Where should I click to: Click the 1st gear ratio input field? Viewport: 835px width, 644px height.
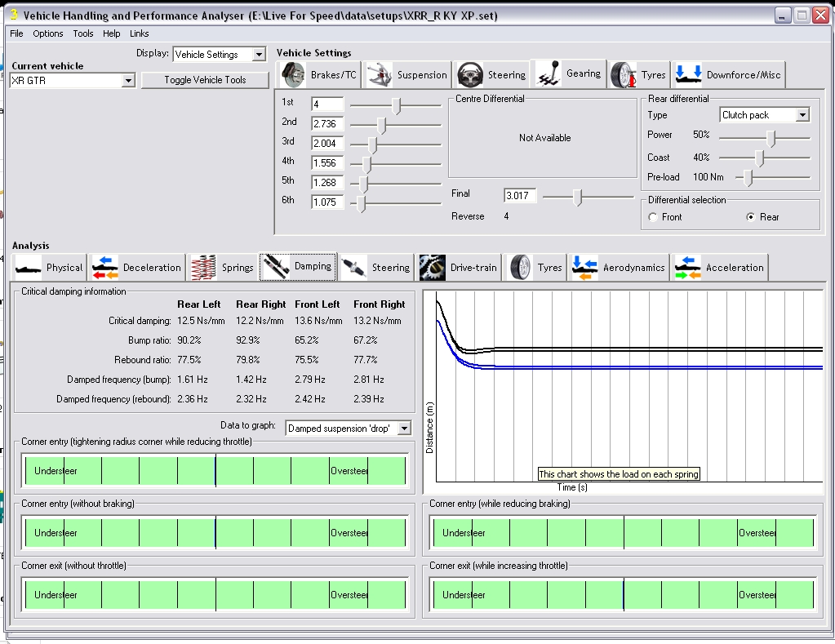[327, 104]
